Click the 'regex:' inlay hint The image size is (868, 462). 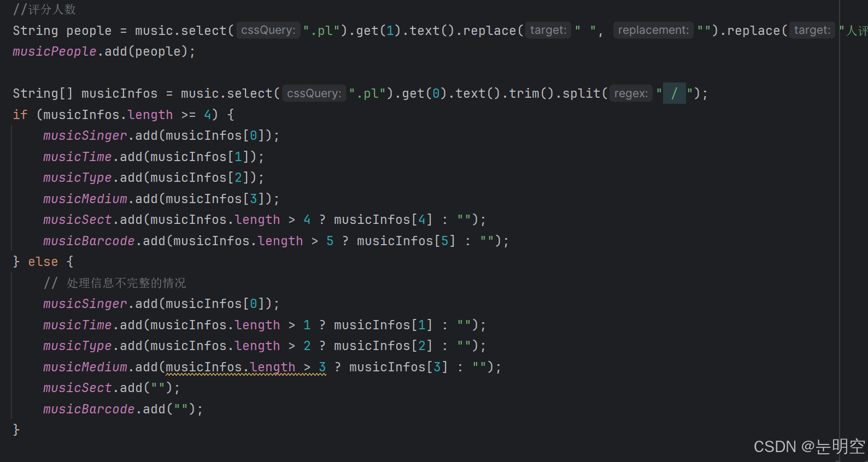point(631,93)
